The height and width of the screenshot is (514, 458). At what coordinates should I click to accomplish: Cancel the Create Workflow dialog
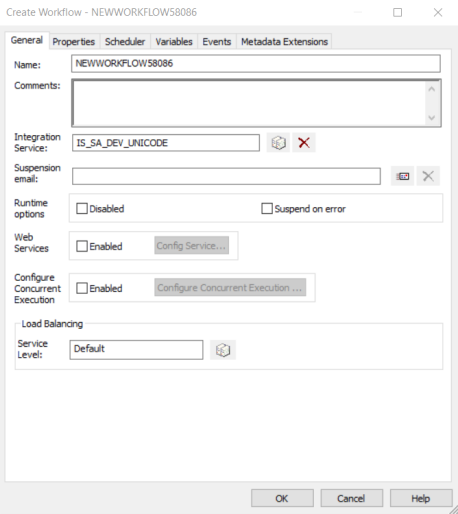351,498
